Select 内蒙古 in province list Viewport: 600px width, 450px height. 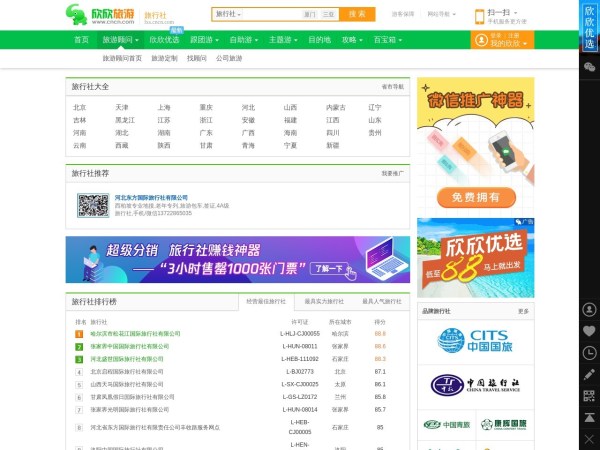(x=336, y=108)
